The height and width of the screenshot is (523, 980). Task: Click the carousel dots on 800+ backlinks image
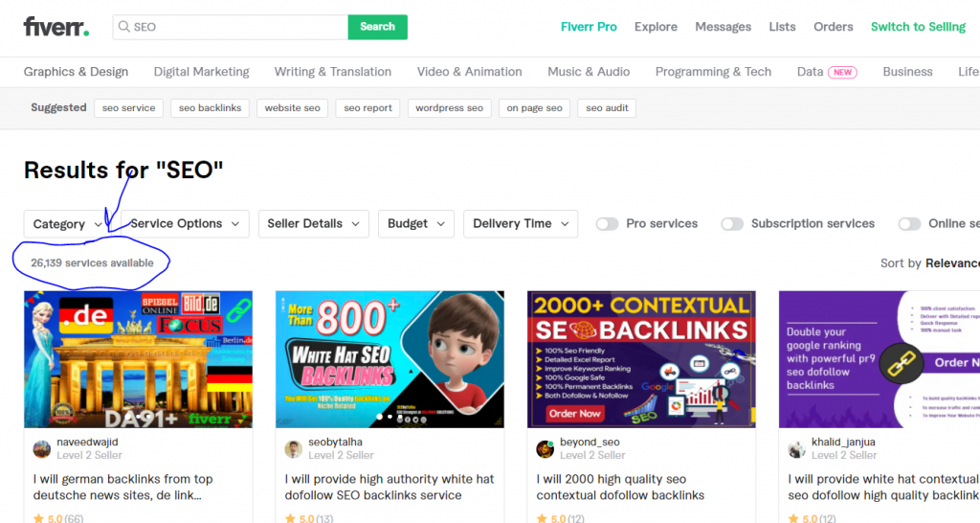390,416
